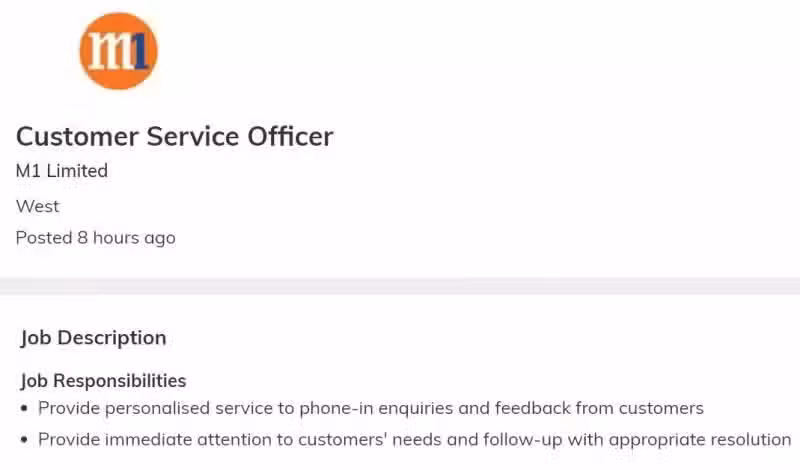The width and height of the screenshot is (800, 470).
Task: Click the bullet before 'Provide personalised service'
Action: [x=24, y=408]
